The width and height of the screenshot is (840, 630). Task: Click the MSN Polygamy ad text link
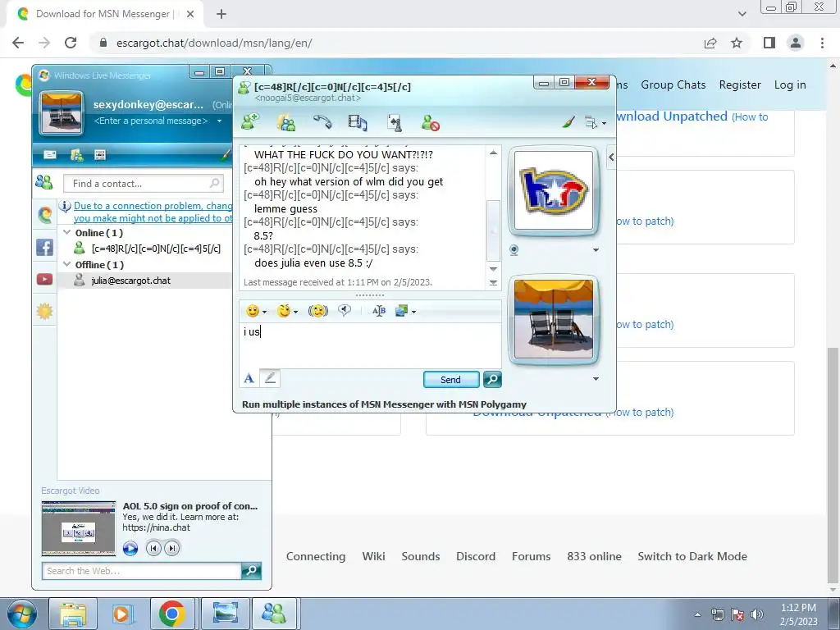tap(384, 404)
